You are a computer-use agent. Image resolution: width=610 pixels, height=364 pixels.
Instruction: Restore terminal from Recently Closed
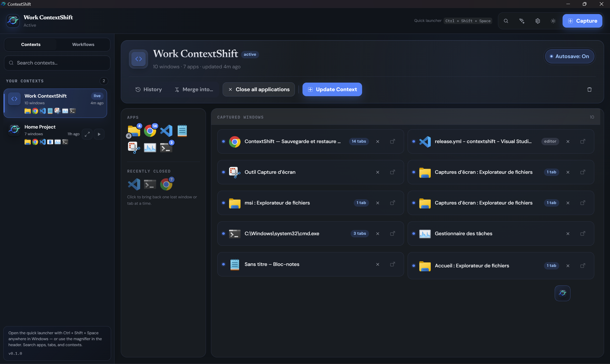click(x=150, y=184)
